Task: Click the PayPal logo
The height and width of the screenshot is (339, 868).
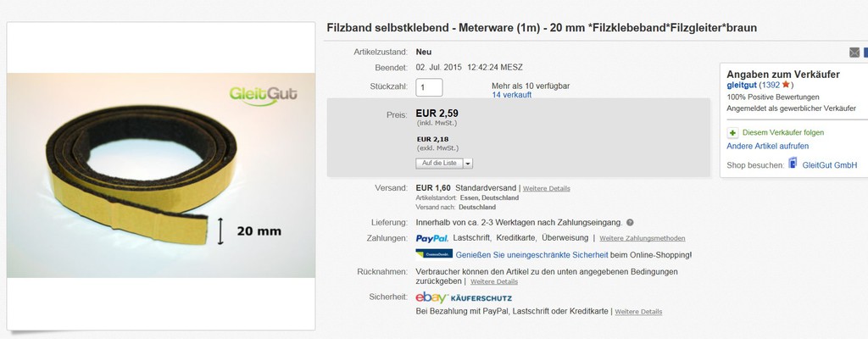Action: click(431, 238)
